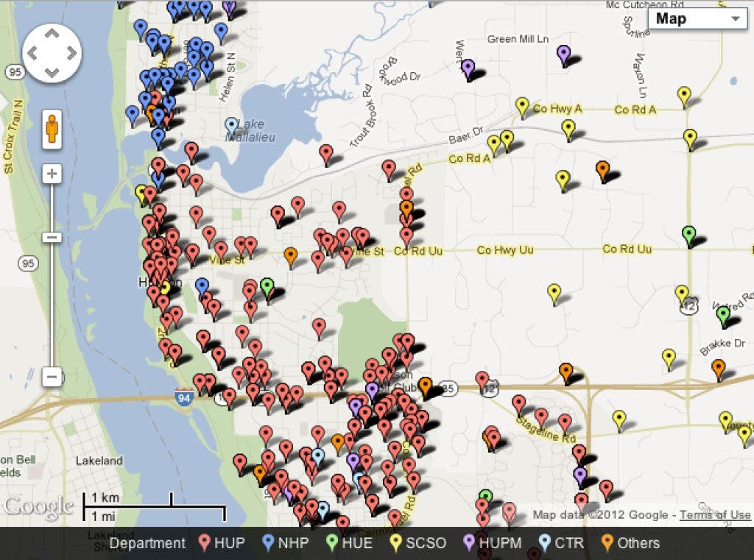Click the Green Mill Ln road label

[x=518, y=39]
